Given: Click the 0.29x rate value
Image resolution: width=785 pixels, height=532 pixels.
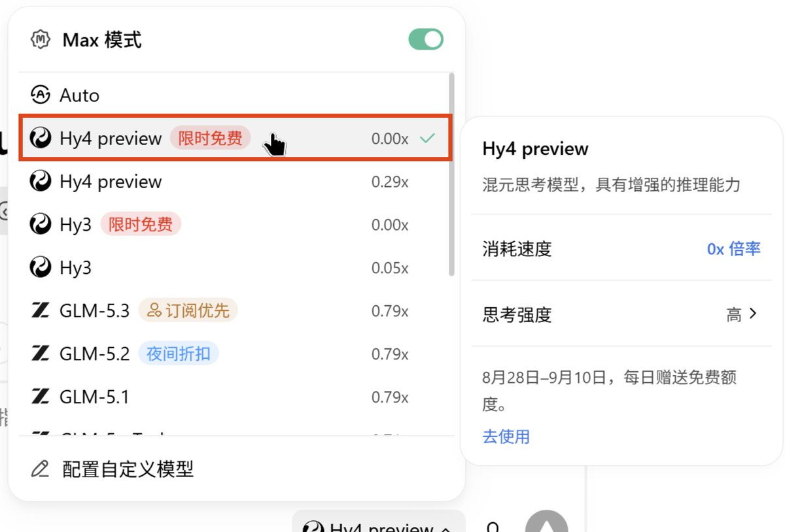Looking at the screenshot, I should point(390,182).
